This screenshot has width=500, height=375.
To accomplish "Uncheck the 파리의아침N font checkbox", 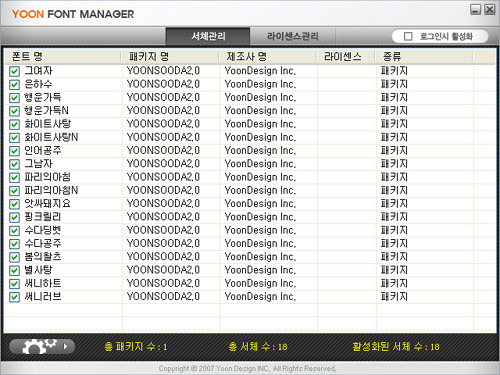I will 14,191.
